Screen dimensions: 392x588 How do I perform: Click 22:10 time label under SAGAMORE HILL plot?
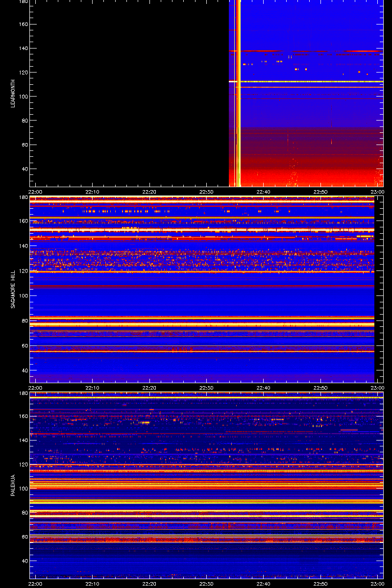(x=93, y=388)
